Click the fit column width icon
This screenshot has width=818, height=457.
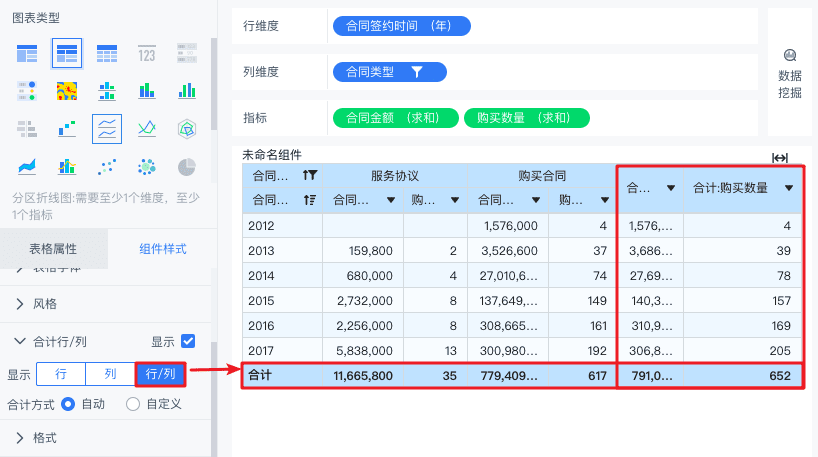[780, 158]
